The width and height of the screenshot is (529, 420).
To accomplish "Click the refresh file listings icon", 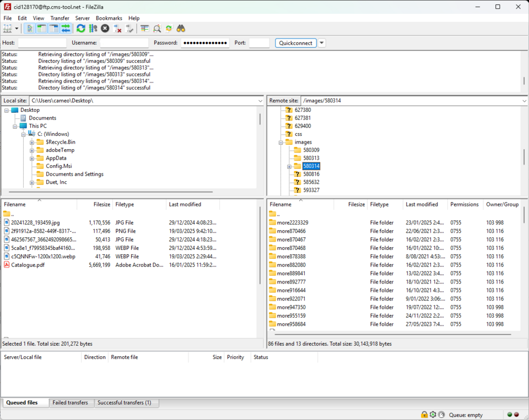I will 81,29.
